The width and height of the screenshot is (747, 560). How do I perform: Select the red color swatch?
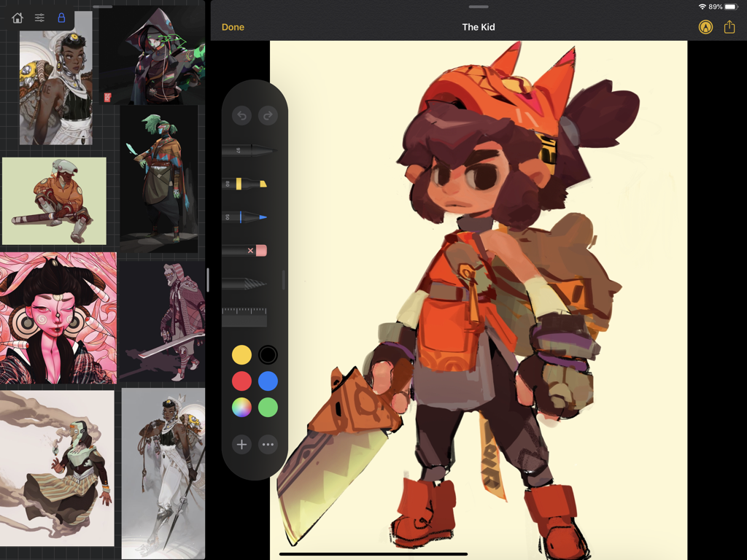point(241,381)
